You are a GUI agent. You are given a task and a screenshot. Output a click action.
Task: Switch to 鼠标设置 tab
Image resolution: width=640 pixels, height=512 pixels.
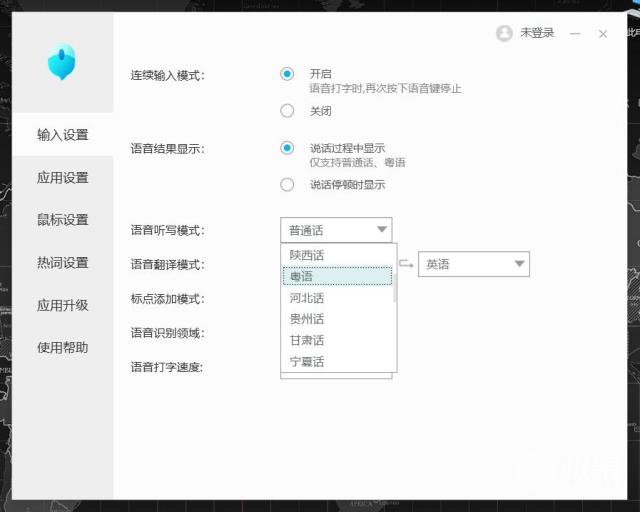(x=62, y=220)
